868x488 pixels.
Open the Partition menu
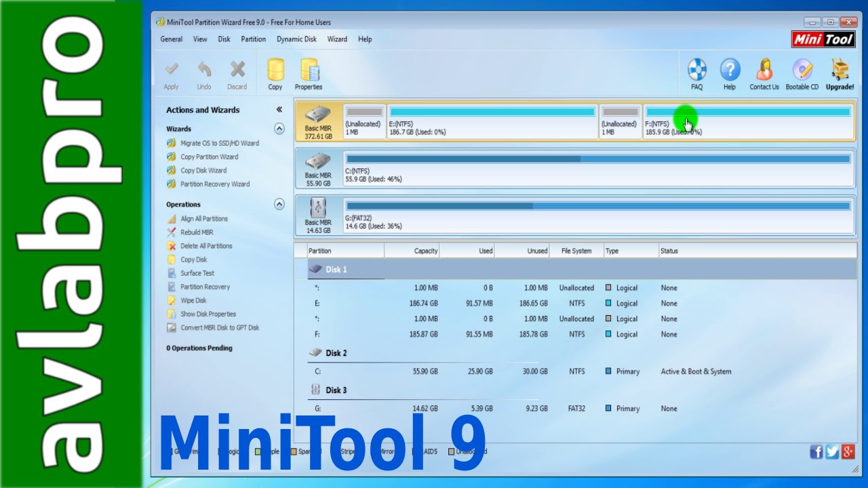pos(254,39)
